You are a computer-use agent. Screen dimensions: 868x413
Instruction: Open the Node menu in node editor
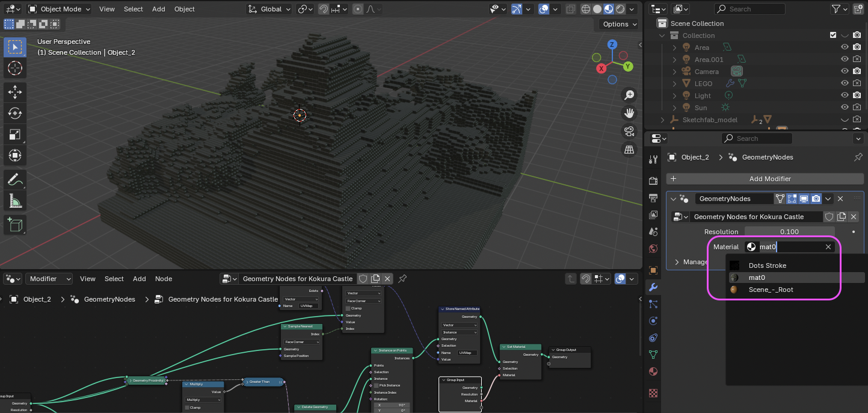(164, 279)
